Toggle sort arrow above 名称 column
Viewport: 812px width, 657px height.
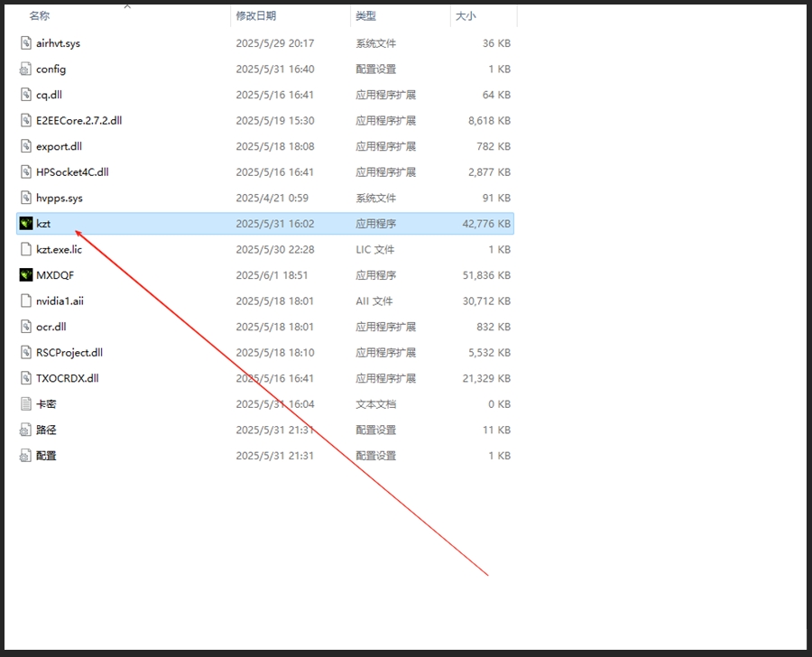[127, 6]
